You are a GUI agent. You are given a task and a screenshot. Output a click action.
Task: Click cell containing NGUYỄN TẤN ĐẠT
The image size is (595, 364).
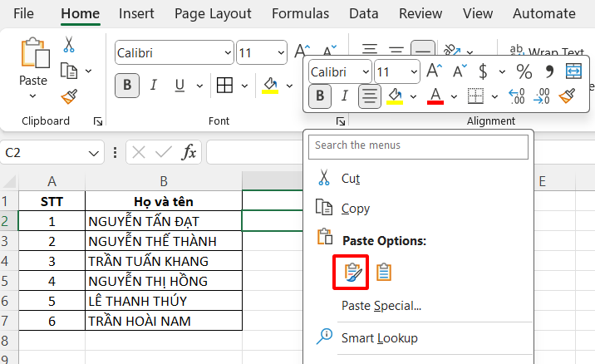click(x=164, y=221)
